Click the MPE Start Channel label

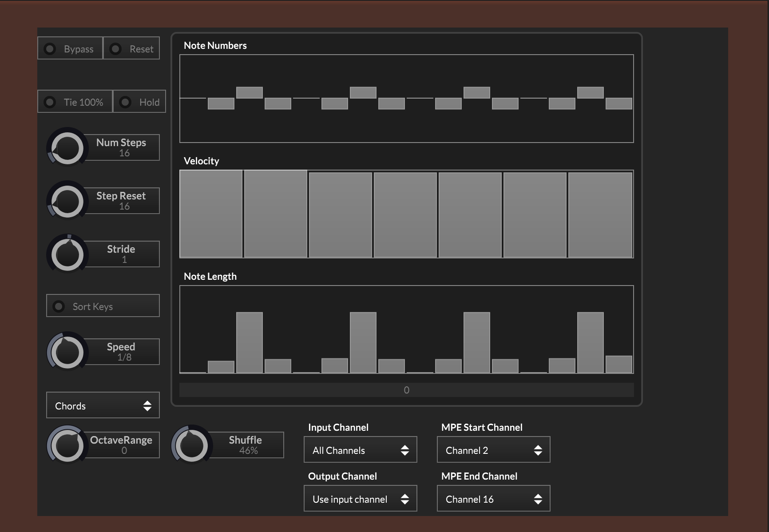click(482, 427)
